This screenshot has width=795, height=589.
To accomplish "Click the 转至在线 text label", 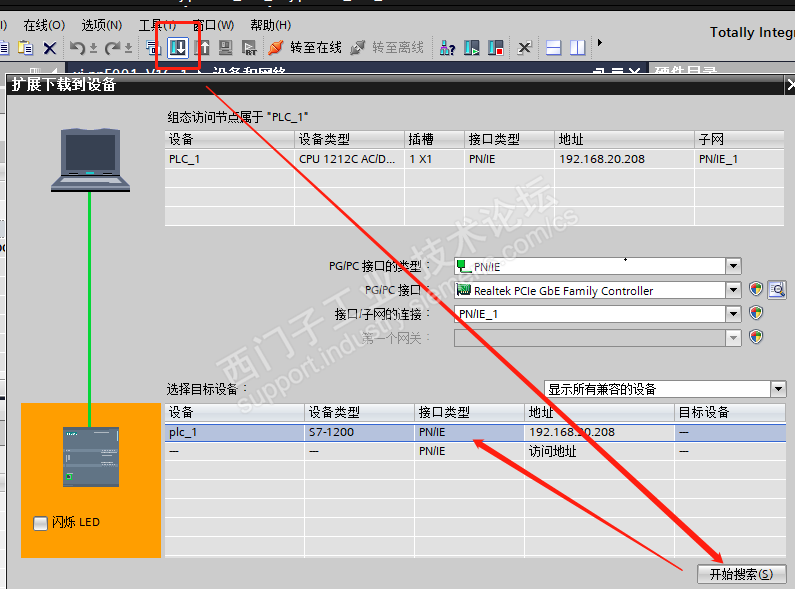I will pos(316,48).
